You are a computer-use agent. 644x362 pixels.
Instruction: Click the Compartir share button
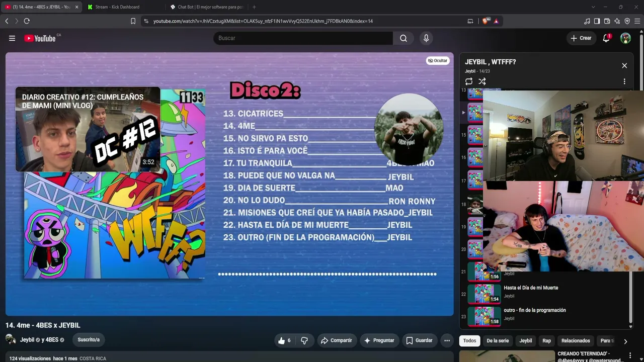336,340
